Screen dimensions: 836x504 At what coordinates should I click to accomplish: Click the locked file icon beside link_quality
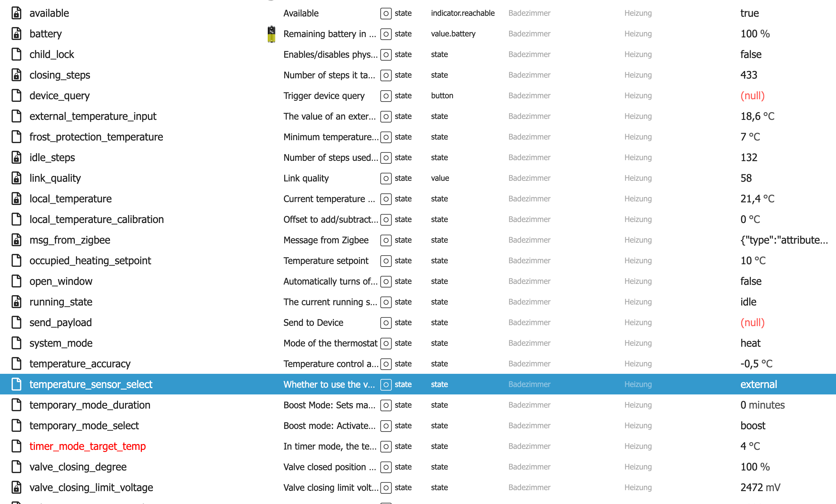pyautogui.click(x=16, y=178)
